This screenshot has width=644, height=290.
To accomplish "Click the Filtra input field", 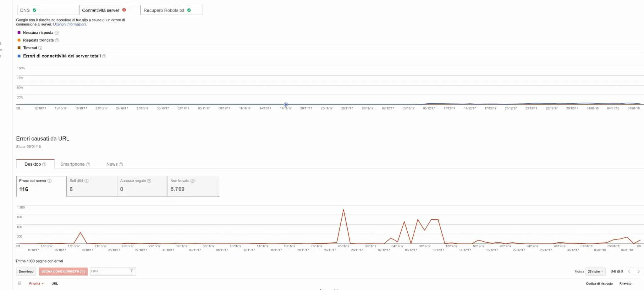I will (x=109, y=271).
